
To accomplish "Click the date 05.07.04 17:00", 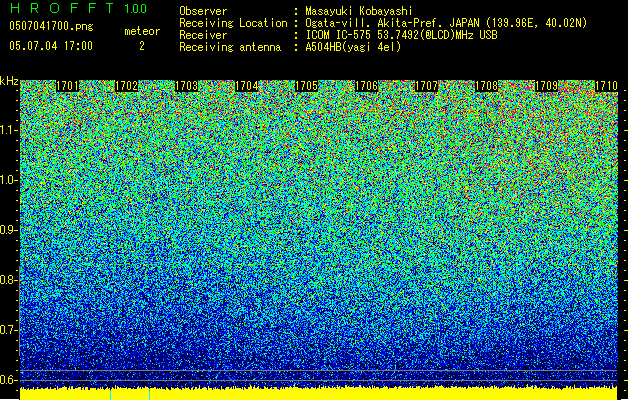I will pyautogui.click(x=51, y=46).
